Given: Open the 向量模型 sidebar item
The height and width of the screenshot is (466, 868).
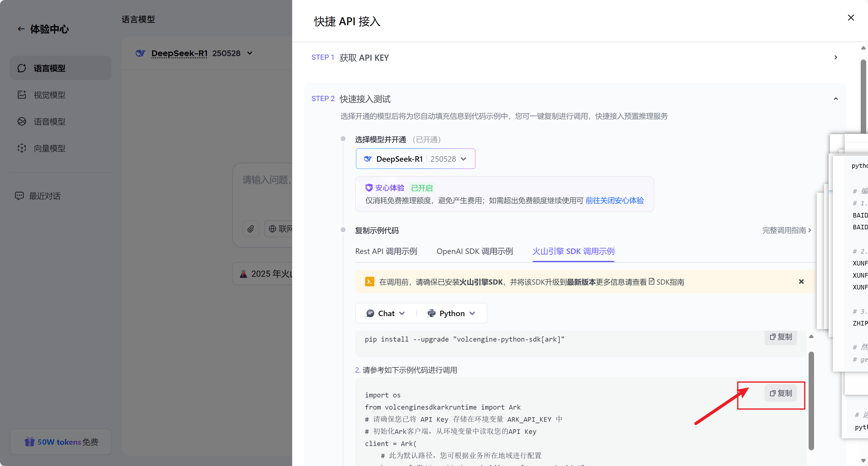Looking at the screenshot, I should tap(49, 148).
